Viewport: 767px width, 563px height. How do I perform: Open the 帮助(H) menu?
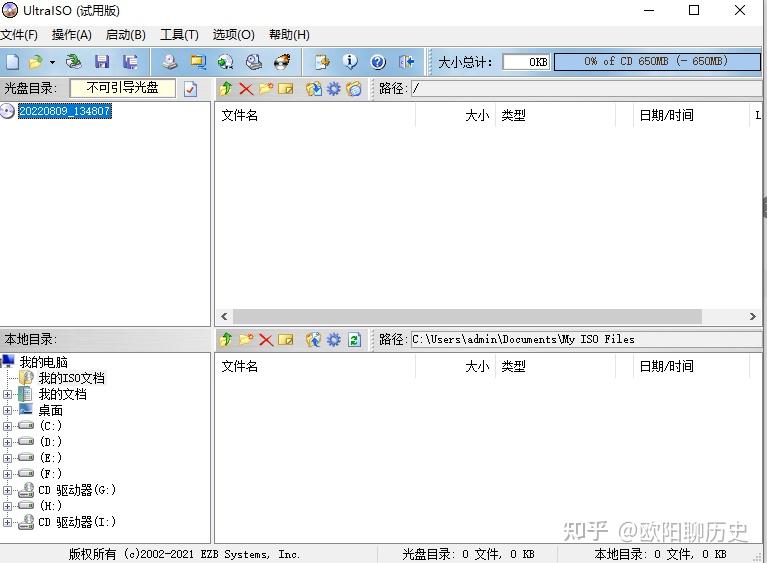click(x=290, y=35)
